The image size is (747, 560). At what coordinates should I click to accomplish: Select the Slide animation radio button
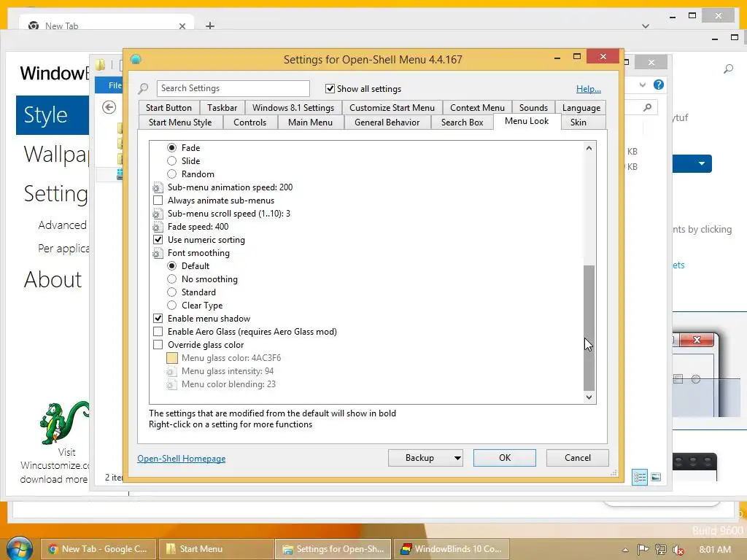171,161
